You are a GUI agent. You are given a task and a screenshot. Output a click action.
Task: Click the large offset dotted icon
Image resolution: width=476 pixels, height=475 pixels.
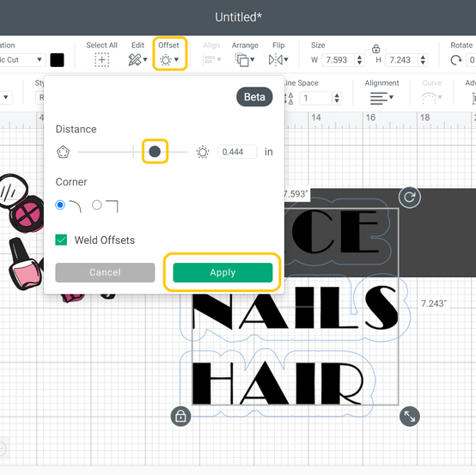click(x=203, y=152)
